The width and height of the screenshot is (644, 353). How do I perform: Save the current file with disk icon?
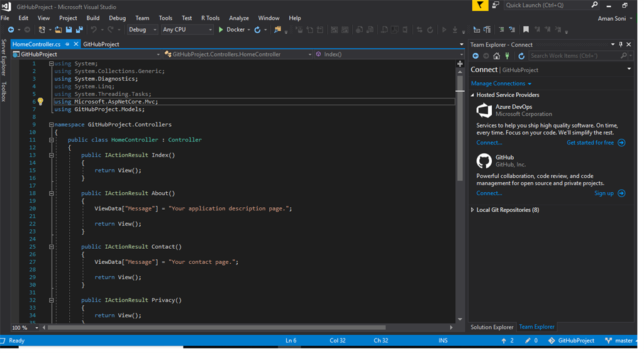click(69, 30)
